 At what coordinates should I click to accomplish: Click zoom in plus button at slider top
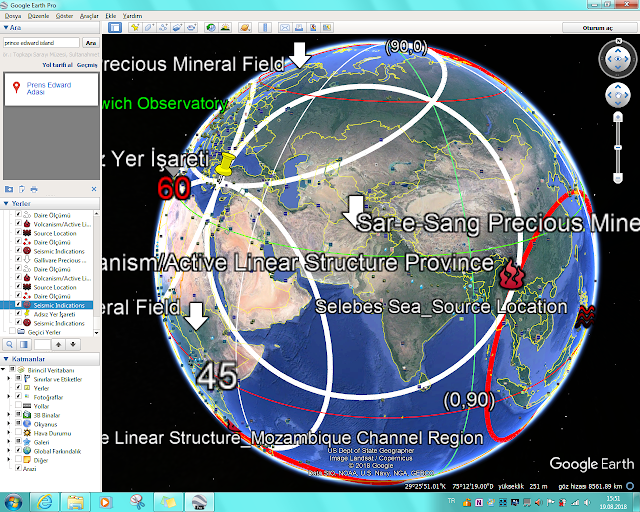[x=618, y=118]
